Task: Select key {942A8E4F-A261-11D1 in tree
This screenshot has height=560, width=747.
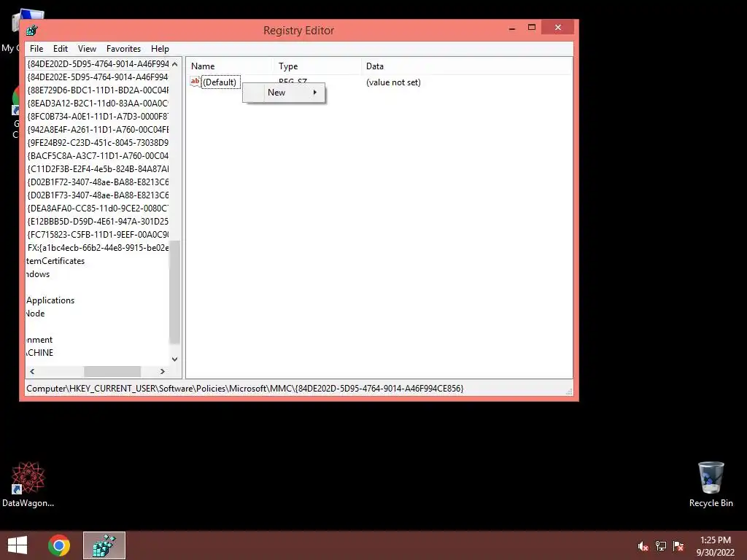Action: coord(98,130)
